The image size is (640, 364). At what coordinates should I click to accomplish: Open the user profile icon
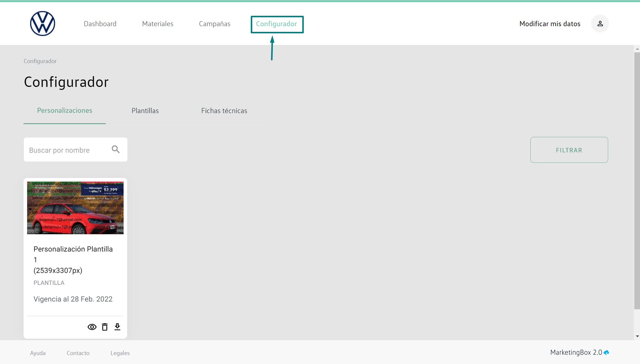click(600, 24)
